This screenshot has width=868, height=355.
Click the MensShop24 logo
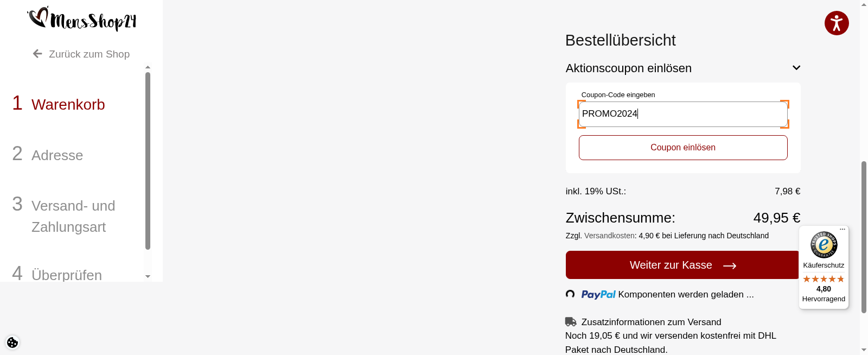(x=81, y=20)
